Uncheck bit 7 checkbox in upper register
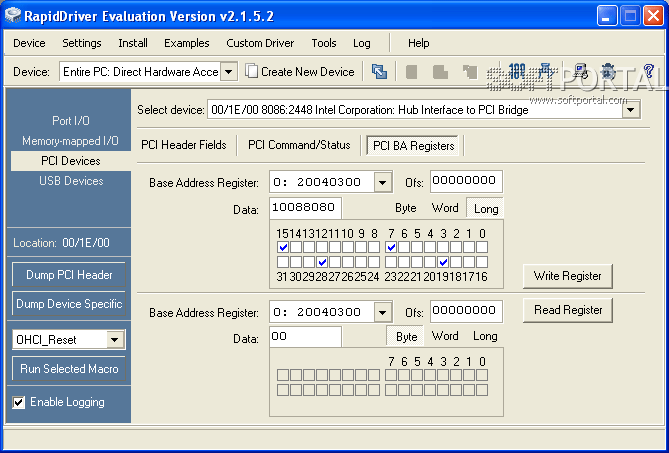Screen dimensions: 669x453 click(x=392, y=247)
